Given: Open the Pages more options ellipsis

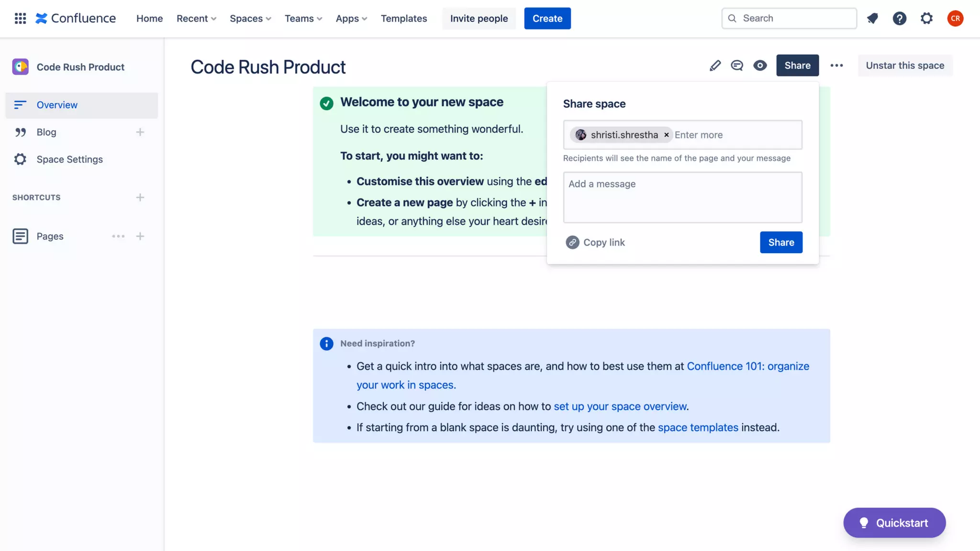Looking at the screenshot, I should tap(118, 236).
